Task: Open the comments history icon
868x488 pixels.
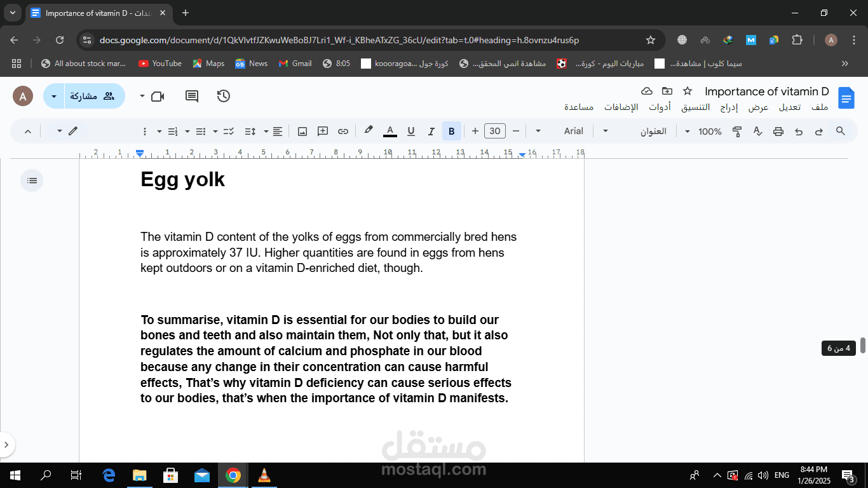Action: click(191, 96)
